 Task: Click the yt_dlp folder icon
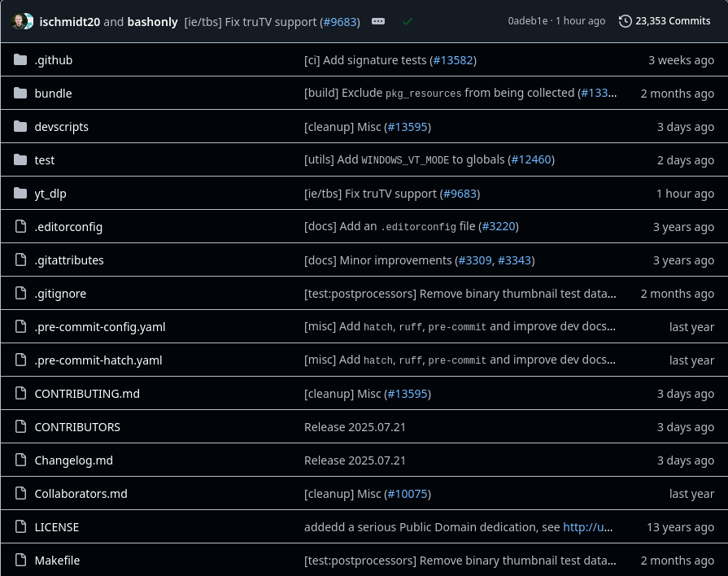point(20,194)
